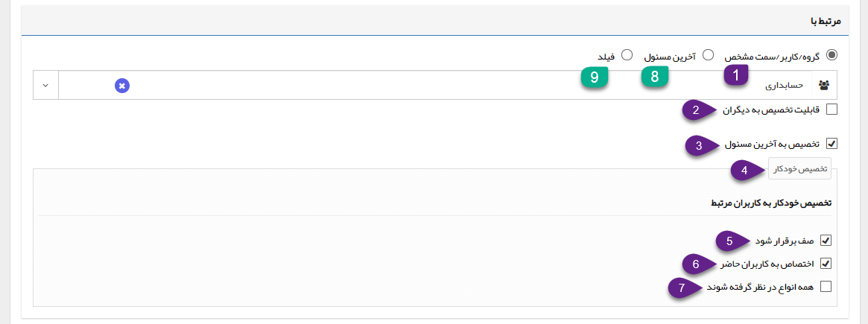Enable قابلیت تخصیص به دیگران checkbox
Viewport: 868px width, 324px height.
831,109
